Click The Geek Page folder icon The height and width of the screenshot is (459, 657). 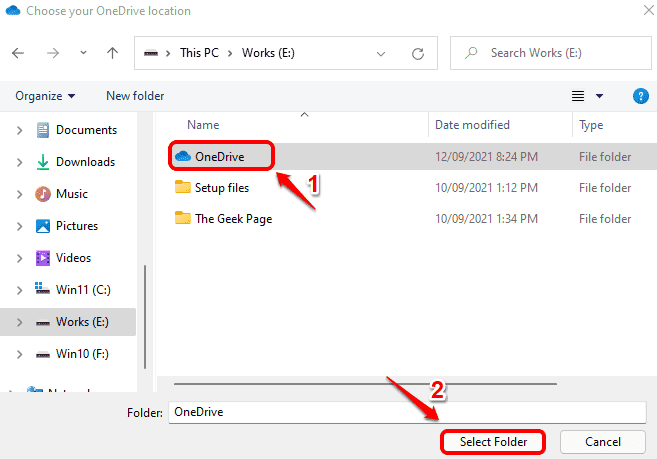(183, 218)
